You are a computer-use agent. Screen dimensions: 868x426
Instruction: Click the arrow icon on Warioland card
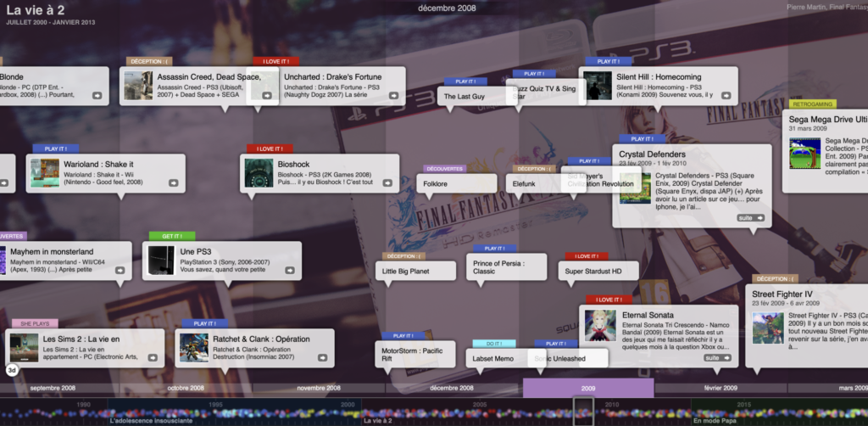pos(173,182)
